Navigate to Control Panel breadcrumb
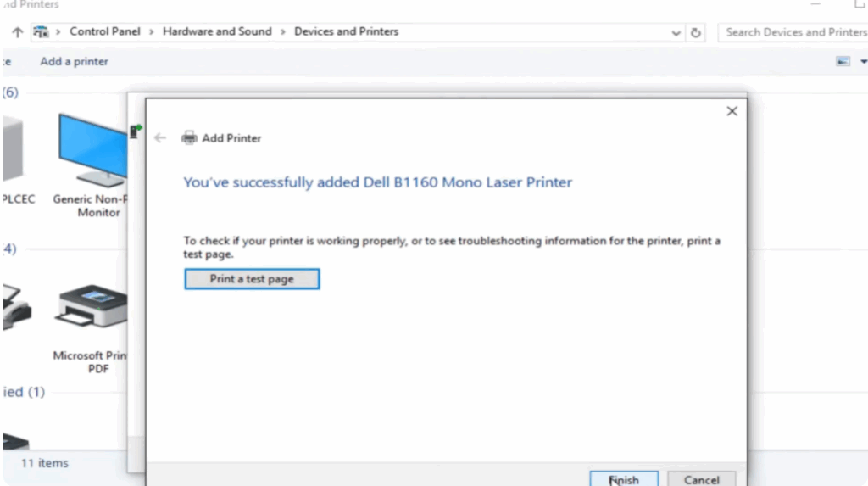868x486 pixels. click(106, 31)
